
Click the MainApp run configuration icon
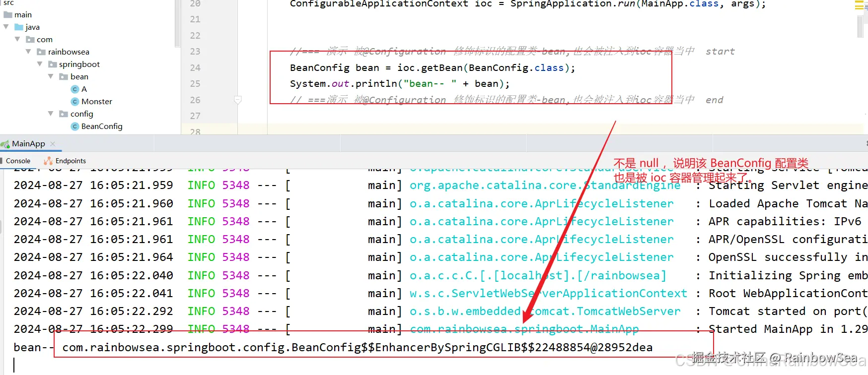click(5, 144)
